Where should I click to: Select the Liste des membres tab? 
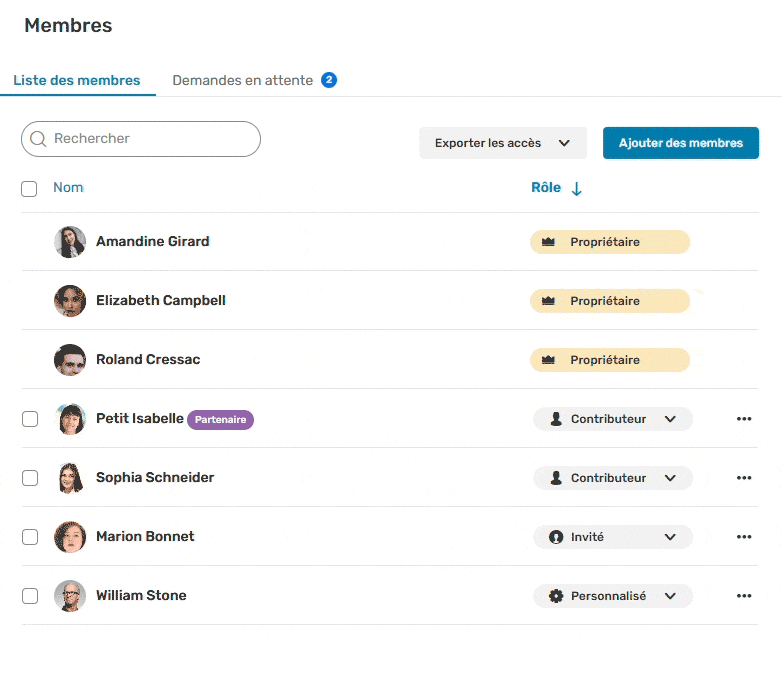click(77, 80)
